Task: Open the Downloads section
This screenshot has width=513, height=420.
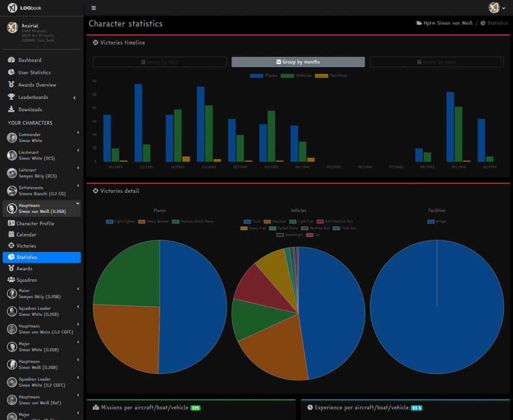Action: coord(30,109)
